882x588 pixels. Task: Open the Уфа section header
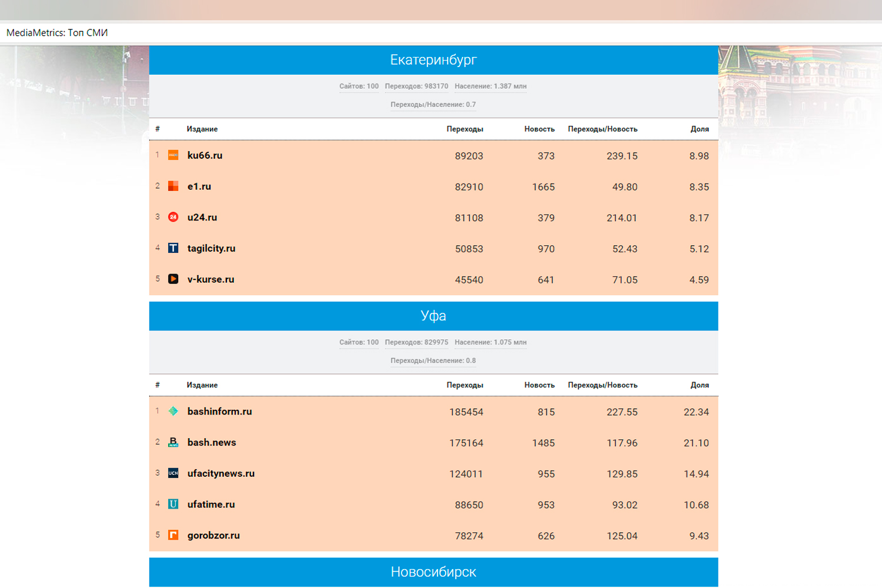[x=433, y=316]
